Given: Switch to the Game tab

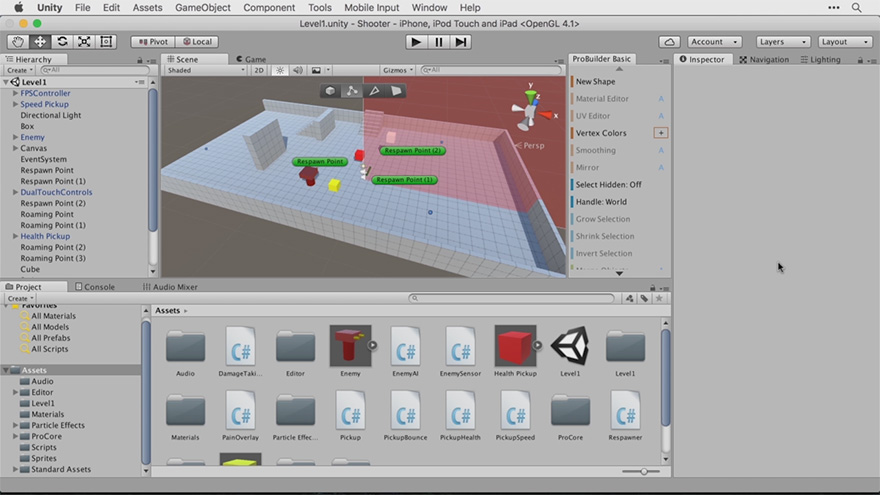Looking at the screenshot, I should click(x=251, y=59).
